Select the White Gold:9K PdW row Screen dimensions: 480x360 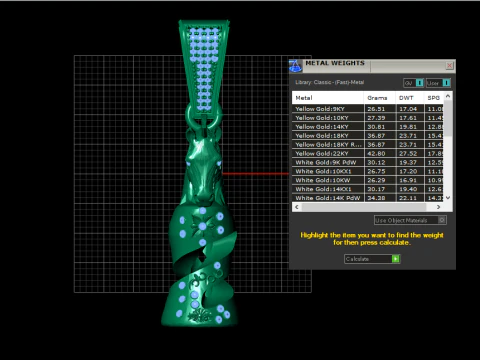click(368, 162)
